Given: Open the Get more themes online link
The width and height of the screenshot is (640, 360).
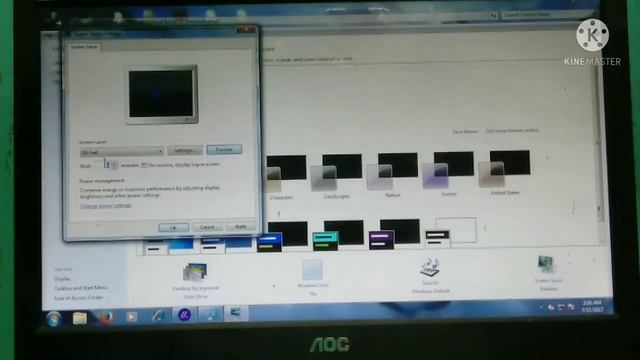Looking at the screenshot, I should (512, 131).
